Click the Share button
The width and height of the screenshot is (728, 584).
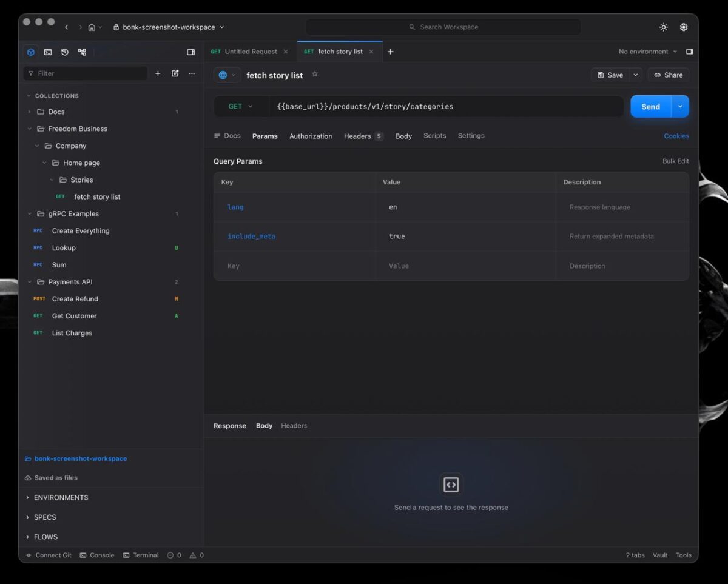tap(668, 75)
